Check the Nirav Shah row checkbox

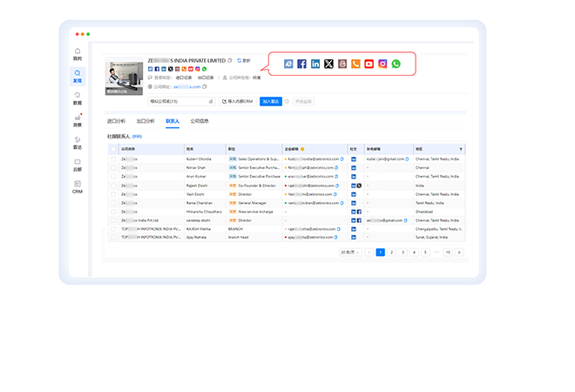tap(113, 168)
